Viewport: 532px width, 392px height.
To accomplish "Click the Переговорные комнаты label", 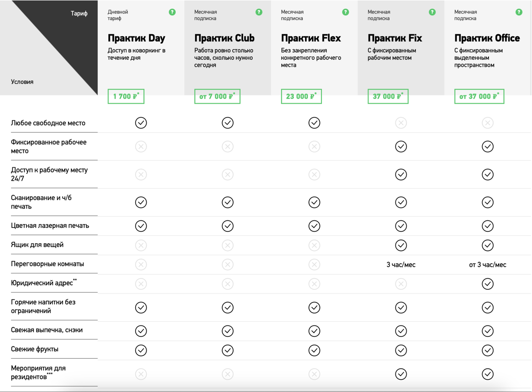I will point(47,264).
